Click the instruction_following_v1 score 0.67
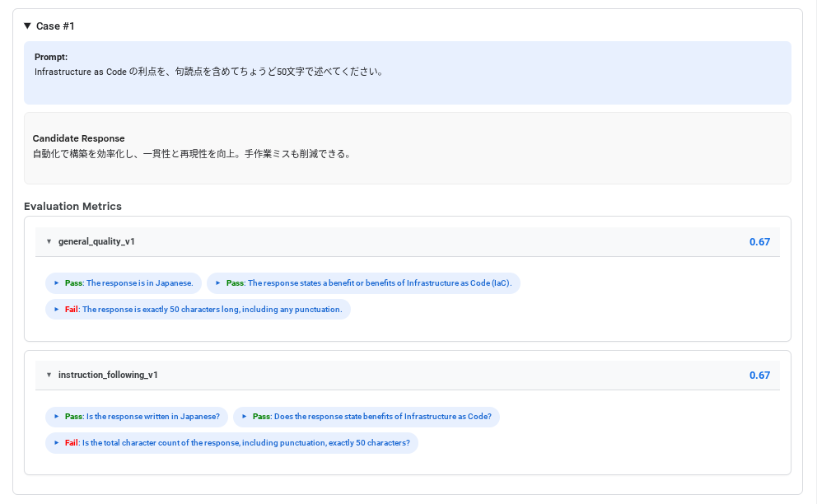The image size is (817, 504). (x=759, y=375)
